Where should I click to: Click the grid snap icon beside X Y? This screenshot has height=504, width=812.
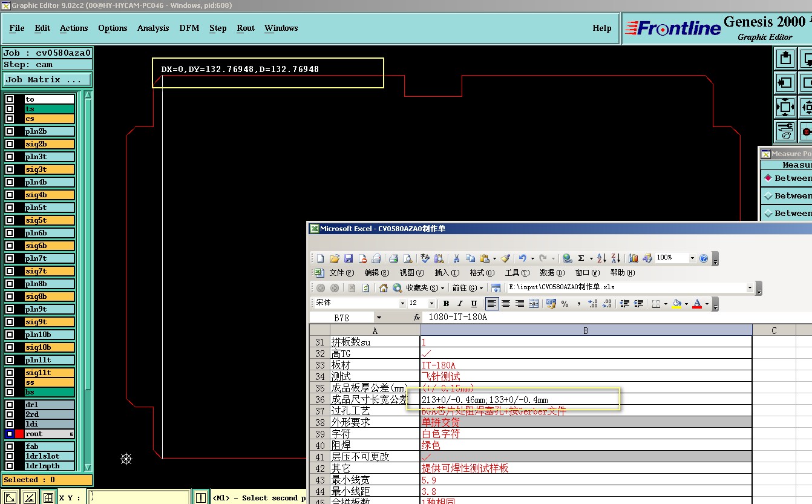[48, 497]
